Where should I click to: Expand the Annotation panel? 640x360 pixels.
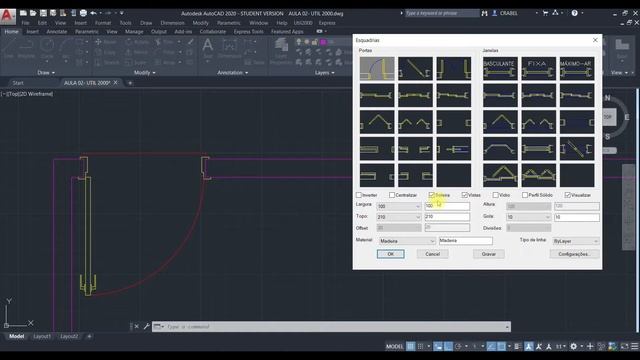point(233,73)
